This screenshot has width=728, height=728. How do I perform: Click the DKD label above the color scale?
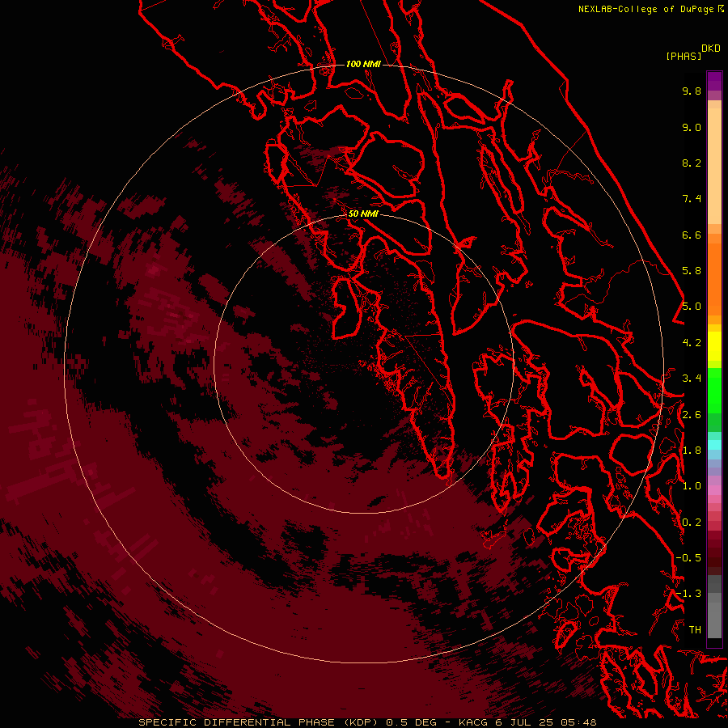pos(711,49)
